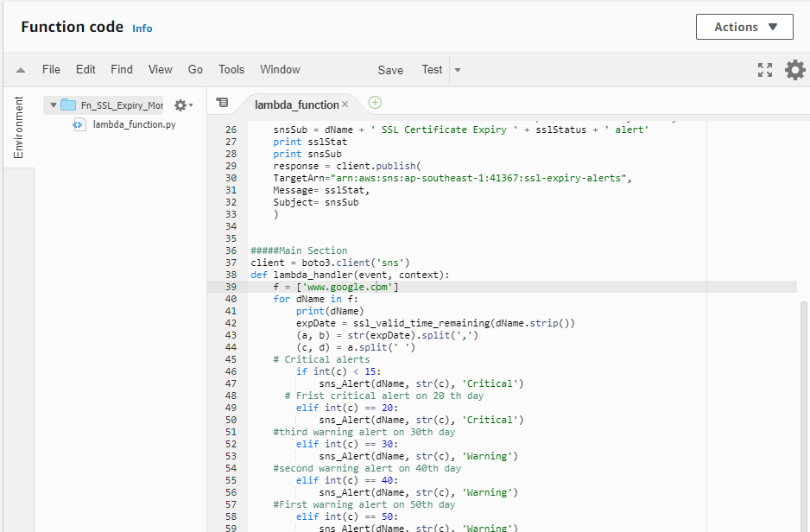The height and width of the screenshot is (532, 810).
Task: Click the tab list icon beside the editor tabs
Action: coord(223,102)
